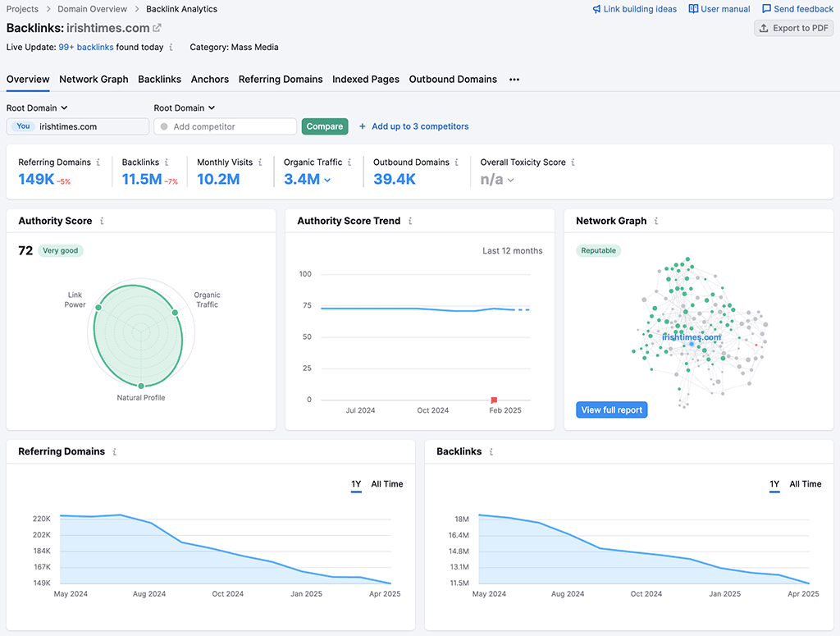Screen dimensions: 840x636
Task: Click info icon in Backlinks chart header
Action: tap(491, 451)
